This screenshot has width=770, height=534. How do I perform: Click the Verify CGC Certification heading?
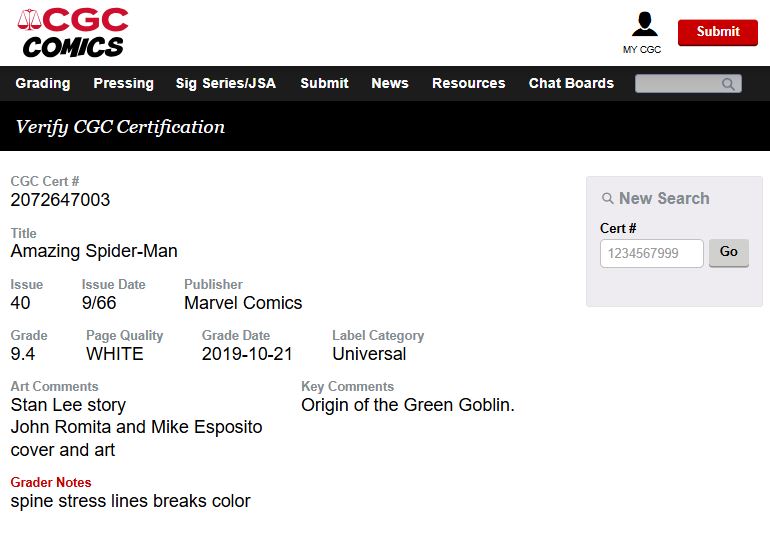120,127
